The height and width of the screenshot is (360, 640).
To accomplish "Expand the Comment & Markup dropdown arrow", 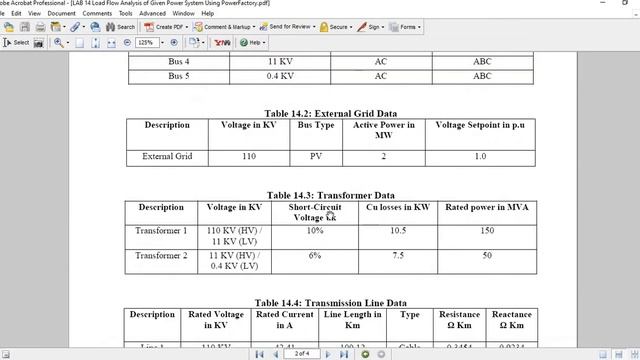I will click(x=254, y=27).
